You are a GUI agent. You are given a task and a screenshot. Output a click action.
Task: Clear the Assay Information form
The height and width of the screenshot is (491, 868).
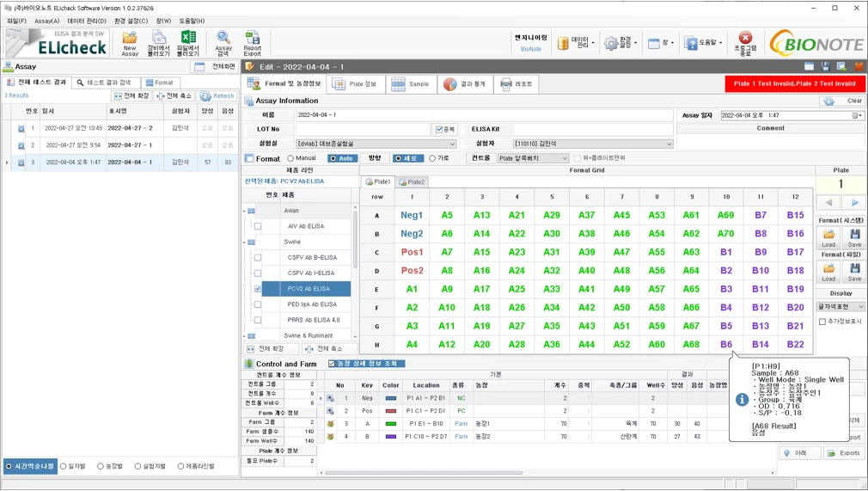click(x=842, y=101)
